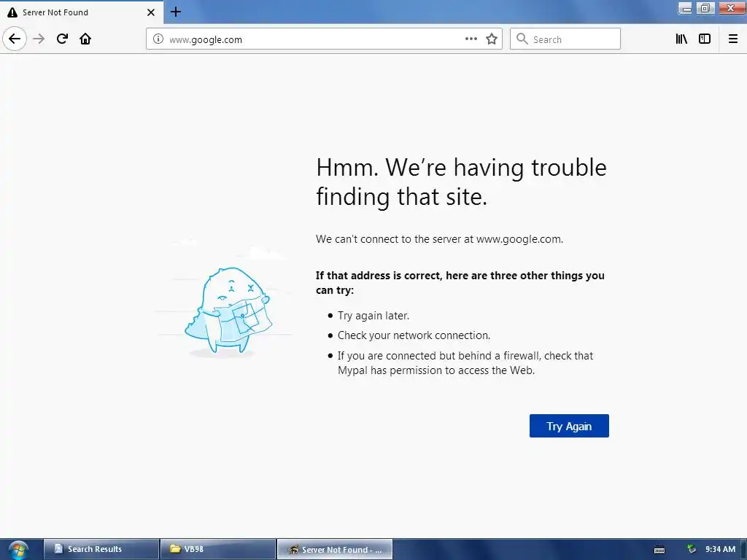
Task: Open the hamburger application menu
Action: pos(732,39)
